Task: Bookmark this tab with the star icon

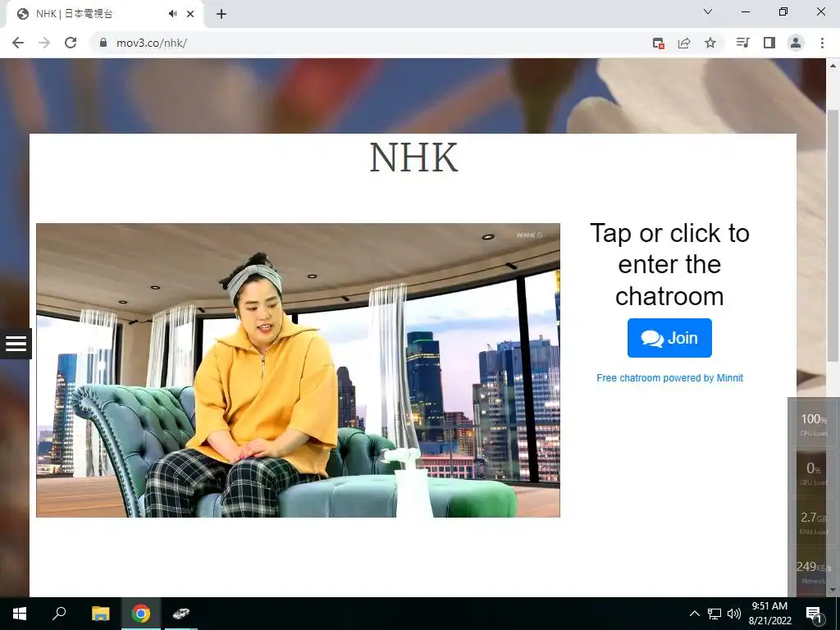Action: pos(710,43)
